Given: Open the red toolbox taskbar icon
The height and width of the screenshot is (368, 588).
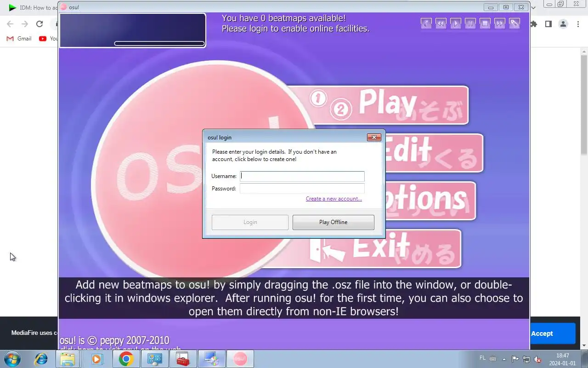Looking at the screenshot, I should point(183,359).
